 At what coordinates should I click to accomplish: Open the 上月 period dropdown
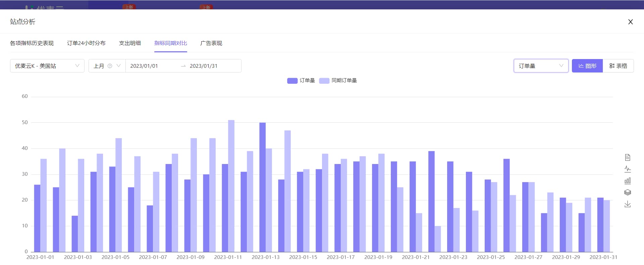[107, 66]
